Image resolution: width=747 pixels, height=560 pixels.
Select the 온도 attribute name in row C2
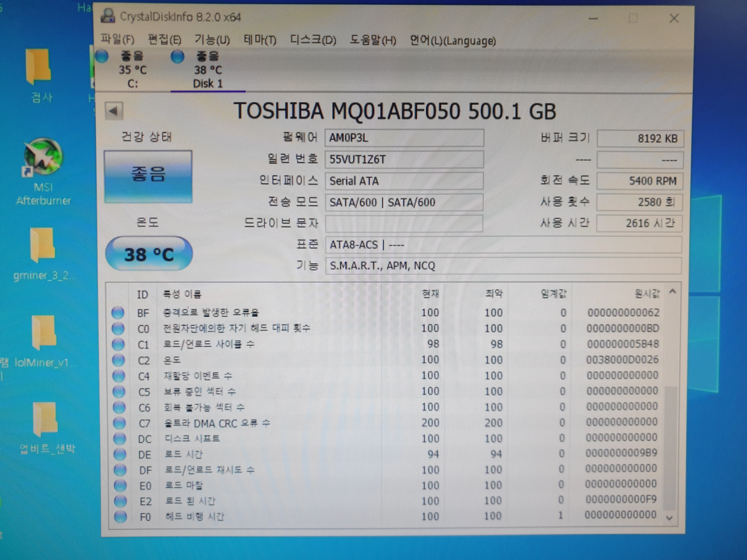pyautogui.click(x=172, y=360)
